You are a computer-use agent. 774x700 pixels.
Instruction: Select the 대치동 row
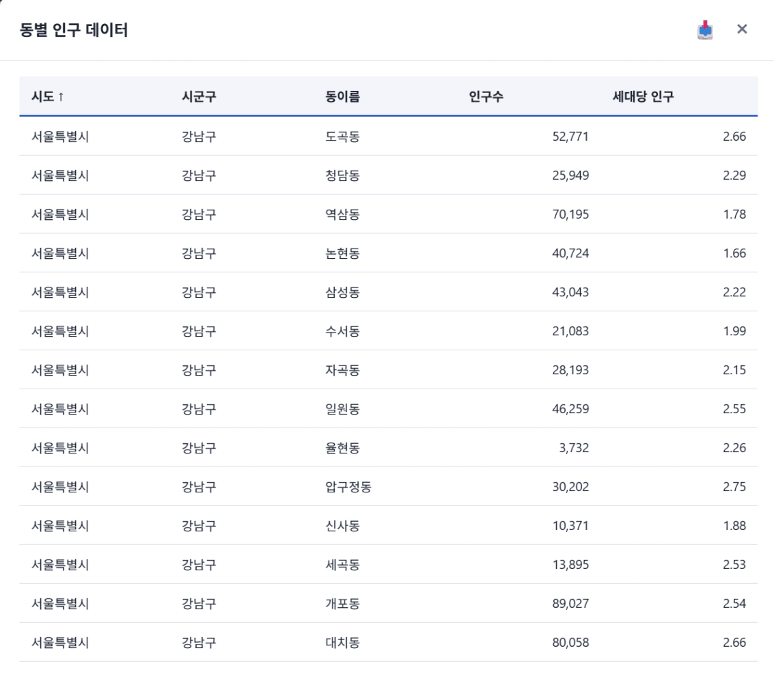point(343,643)
